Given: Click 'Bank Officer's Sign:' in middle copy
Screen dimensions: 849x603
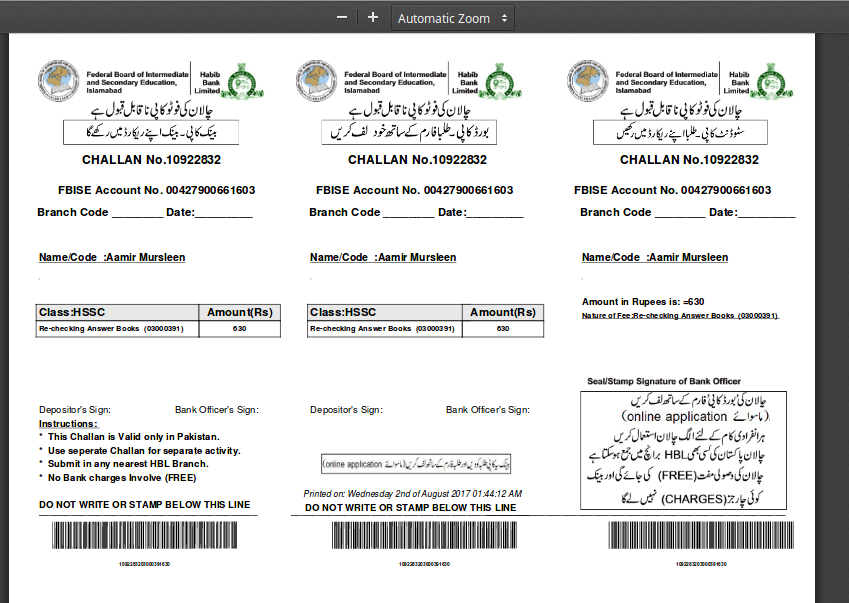Looking at the screenshot, I should tap(488, 410).
